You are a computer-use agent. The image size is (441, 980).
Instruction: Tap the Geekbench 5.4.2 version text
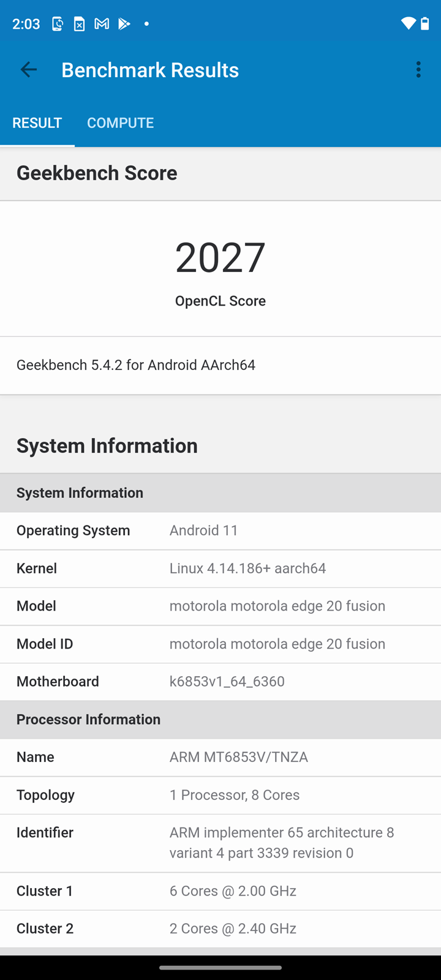[136, 365]
